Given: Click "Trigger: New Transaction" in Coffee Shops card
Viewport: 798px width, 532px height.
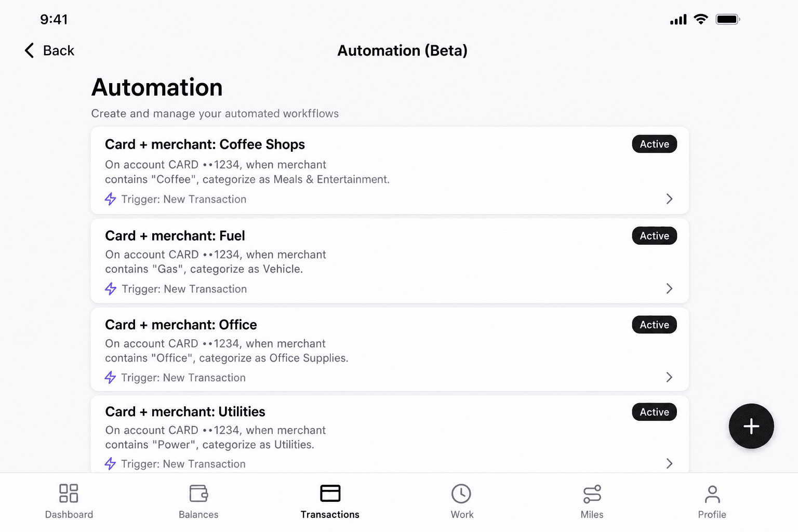Looking at the screenshot, I should 184,199.
